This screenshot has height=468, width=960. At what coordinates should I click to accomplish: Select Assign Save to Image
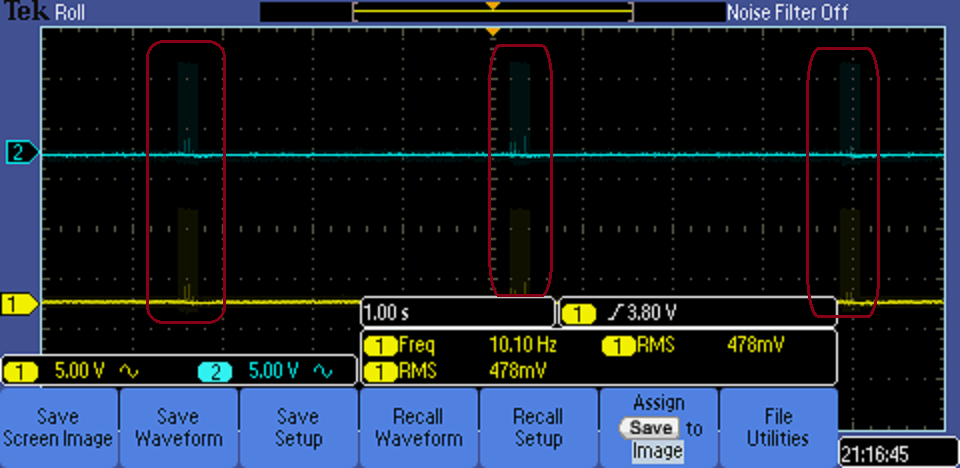coord(658,427)
